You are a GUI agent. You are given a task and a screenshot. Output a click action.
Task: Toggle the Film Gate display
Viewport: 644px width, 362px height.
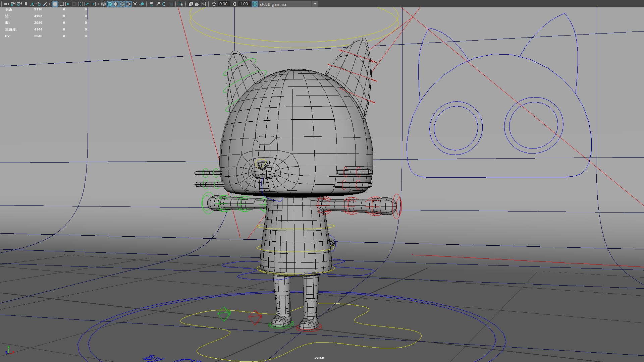61,4
